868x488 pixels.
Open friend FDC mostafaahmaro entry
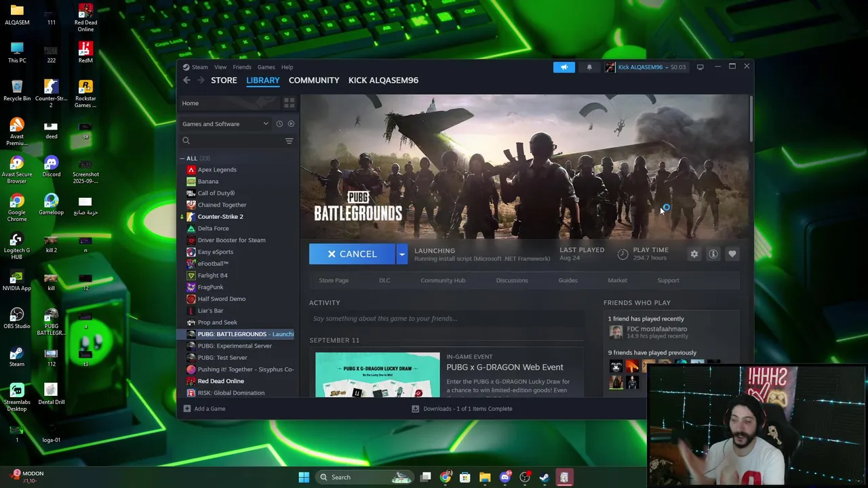648,332
